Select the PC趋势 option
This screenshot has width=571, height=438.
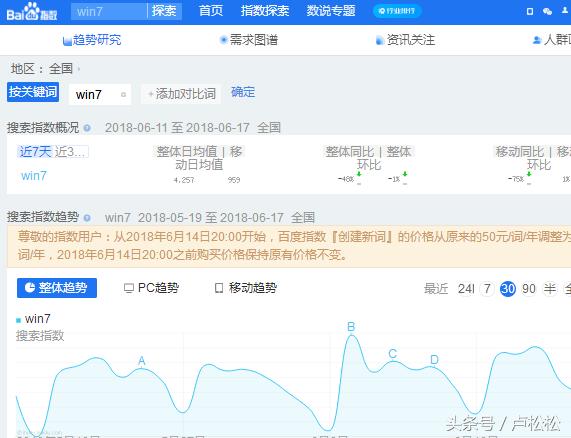coord(151,288)
